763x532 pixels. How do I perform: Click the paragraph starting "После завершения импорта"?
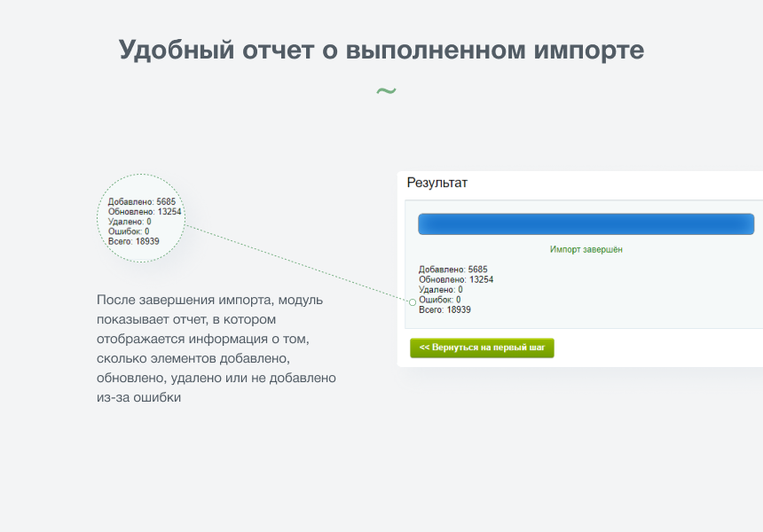click(216, 349)
